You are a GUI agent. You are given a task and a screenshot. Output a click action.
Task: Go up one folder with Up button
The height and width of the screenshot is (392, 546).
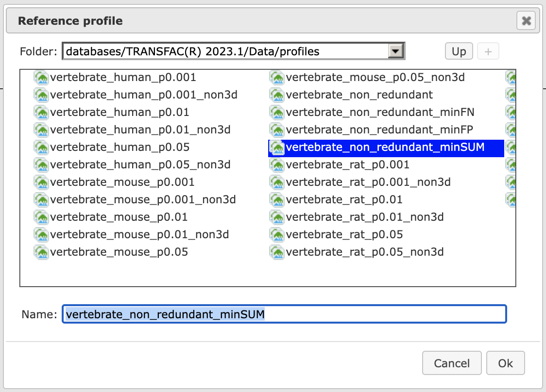(x=459, y=51)
